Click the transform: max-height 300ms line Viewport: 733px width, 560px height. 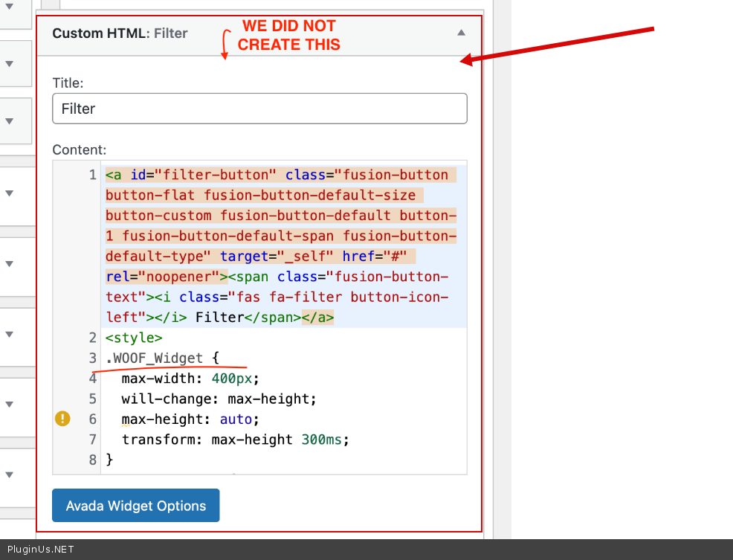pos(235,440)
